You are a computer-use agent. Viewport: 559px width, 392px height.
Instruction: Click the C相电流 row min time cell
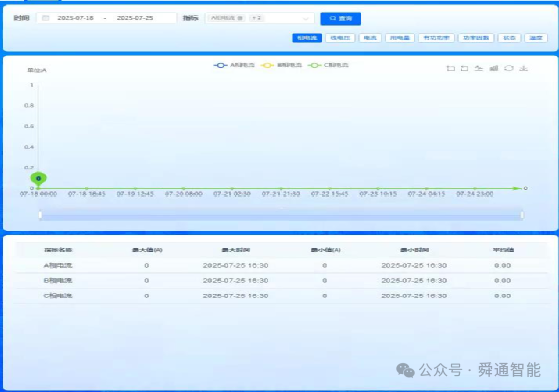(414, 296)
